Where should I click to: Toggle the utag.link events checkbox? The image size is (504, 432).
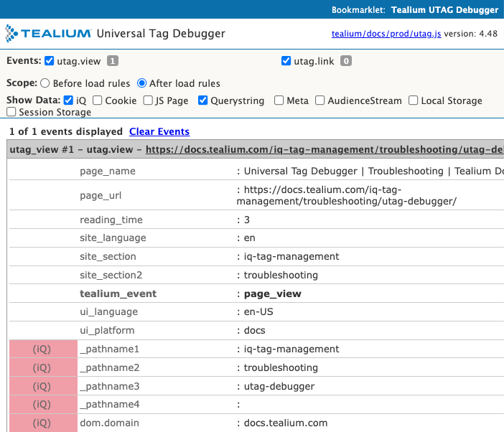click(x=286, y=61)
